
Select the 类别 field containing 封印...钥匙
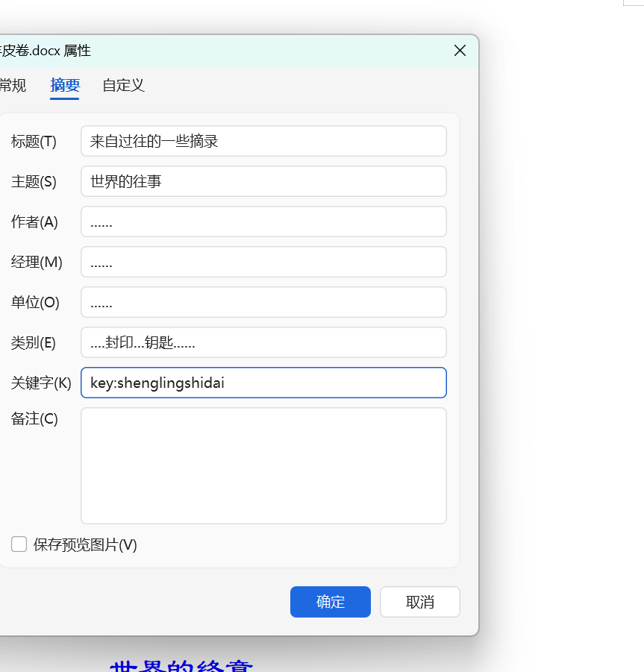tap(263, 342)
